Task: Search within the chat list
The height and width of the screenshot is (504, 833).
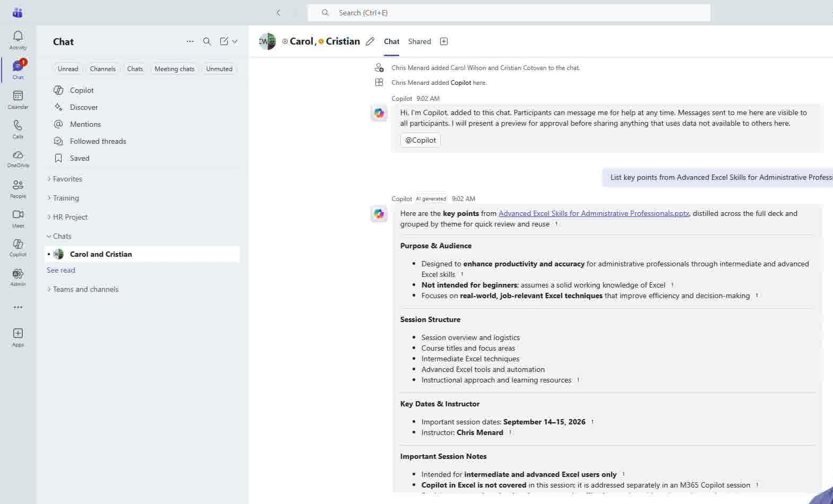Action: click(x=207, y=41)
